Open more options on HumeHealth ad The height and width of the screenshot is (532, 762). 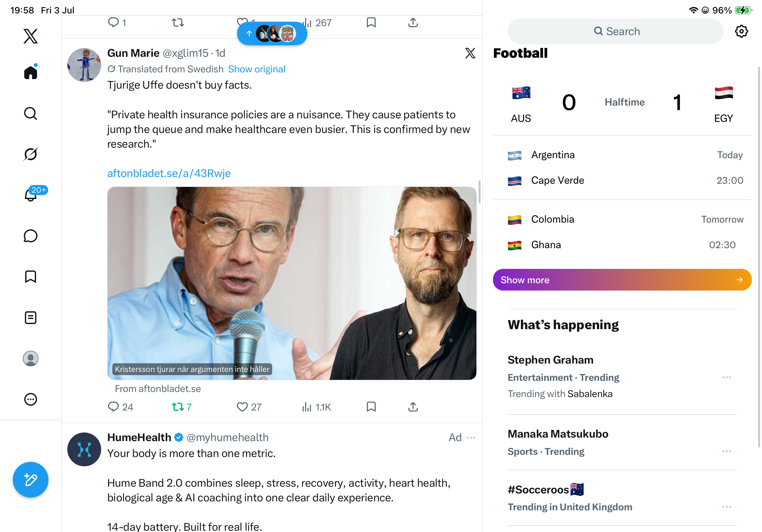tap(471, 438)
